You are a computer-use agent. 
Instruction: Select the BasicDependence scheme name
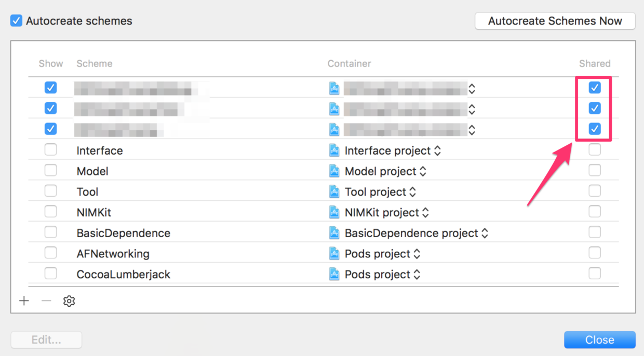(124, 233)
